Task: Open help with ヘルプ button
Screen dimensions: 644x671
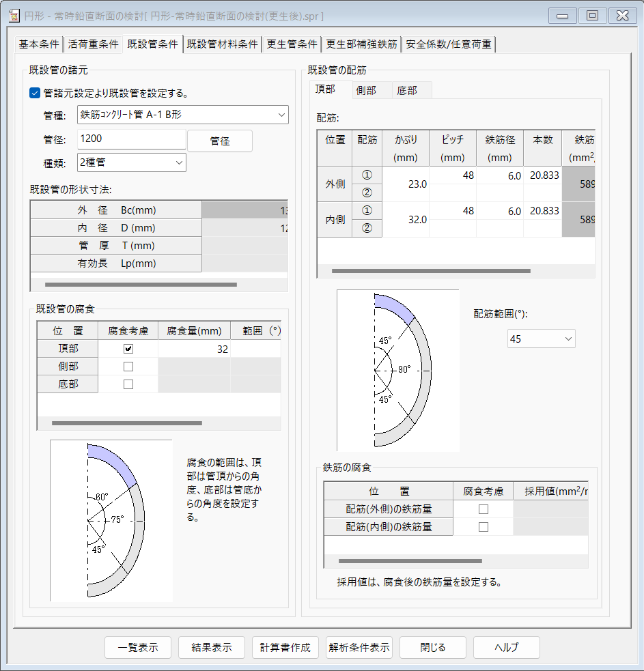Action: click(x=507, y=648)
